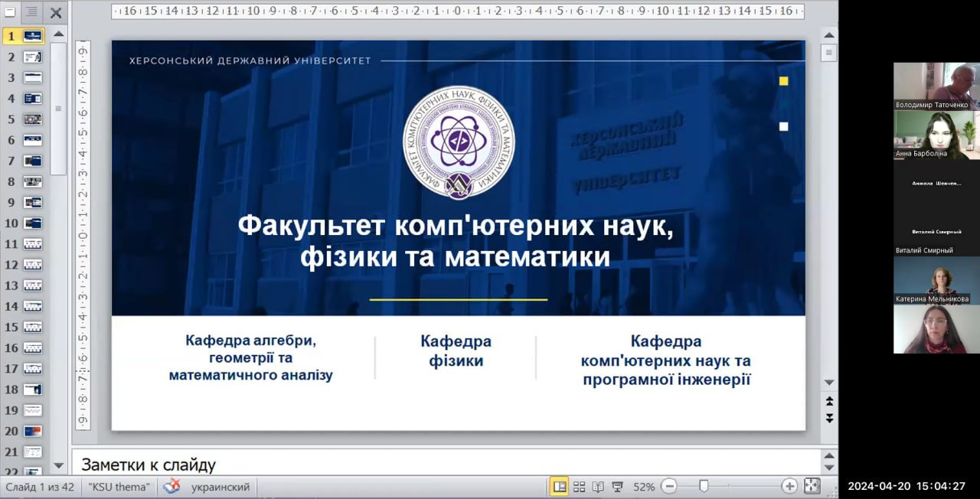Screen dimensions: 980x499
Task: Zoom out with the minus button
Action: pos(669,487)
